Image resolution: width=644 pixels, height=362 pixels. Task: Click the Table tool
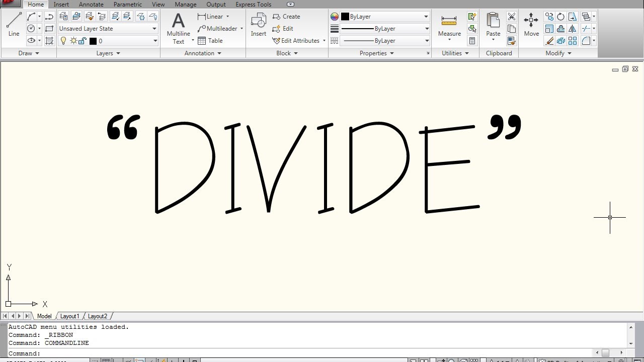pyautogui.click(x=210, y=41)
